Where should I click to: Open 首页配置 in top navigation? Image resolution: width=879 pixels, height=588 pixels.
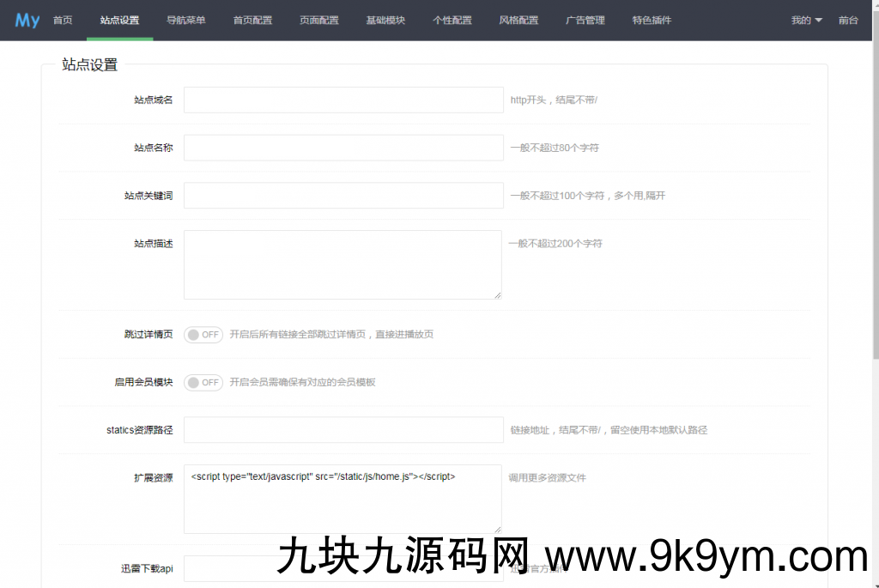click(252, 20)
